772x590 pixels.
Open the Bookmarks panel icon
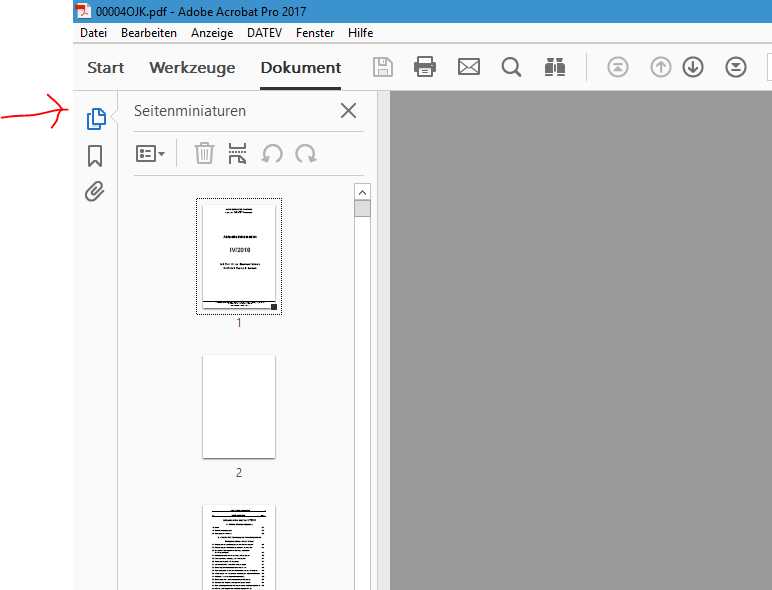click(x=95, y=156)
